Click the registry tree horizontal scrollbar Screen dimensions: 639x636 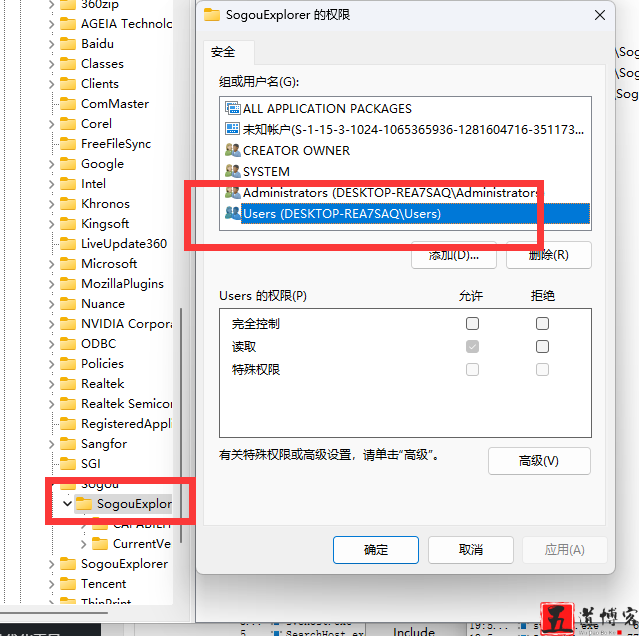coord(54,612)
